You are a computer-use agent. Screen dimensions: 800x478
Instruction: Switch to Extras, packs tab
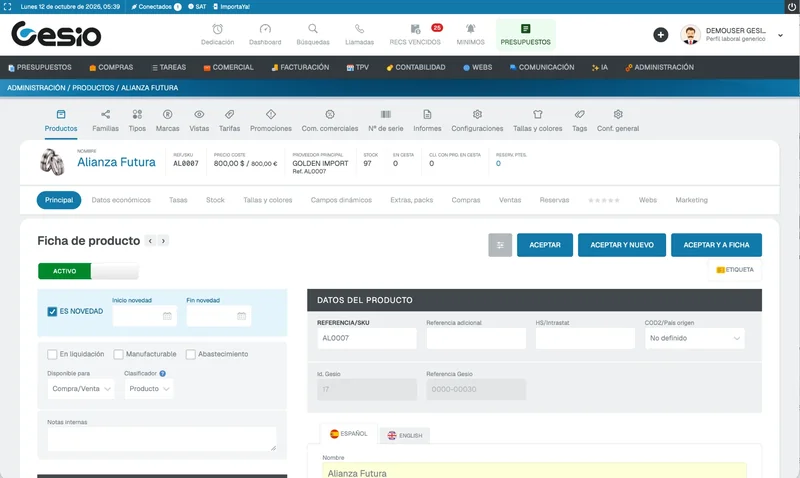coord(411,200)
